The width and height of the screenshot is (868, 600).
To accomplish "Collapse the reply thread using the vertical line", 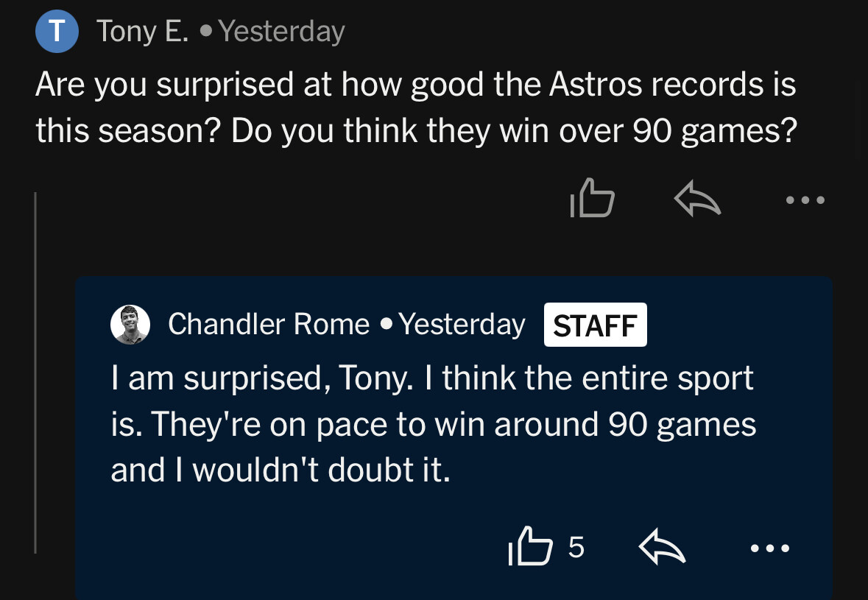I will click(35, 373).
